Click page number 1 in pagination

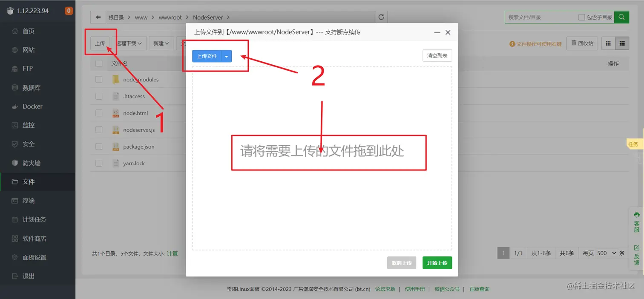click(503, 253)
